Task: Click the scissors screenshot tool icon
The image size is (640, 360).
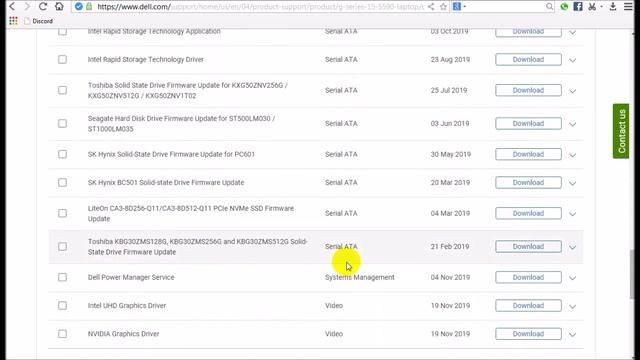Action: click(592, 7)
